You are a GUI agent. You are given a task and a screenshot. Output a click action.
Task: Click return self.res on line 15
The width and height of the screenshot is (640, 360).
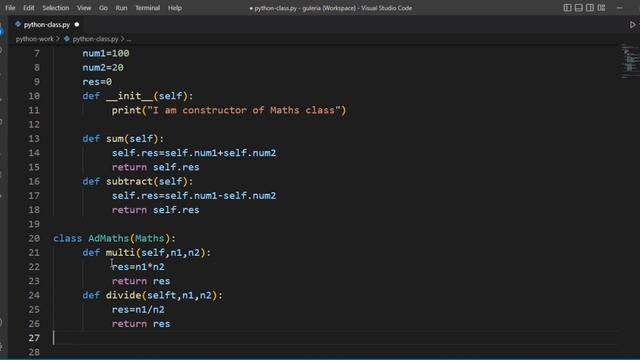[x=156, y=167]
